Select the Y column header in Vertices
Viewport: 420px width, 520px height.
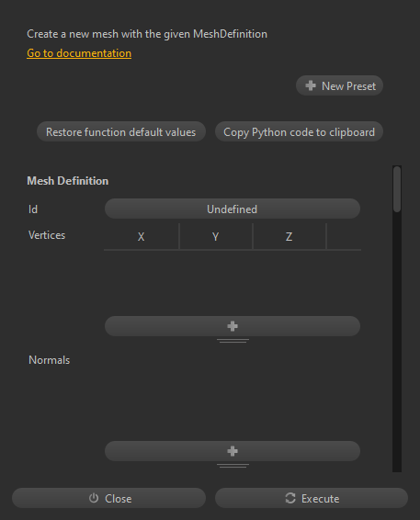coord(216,236)
